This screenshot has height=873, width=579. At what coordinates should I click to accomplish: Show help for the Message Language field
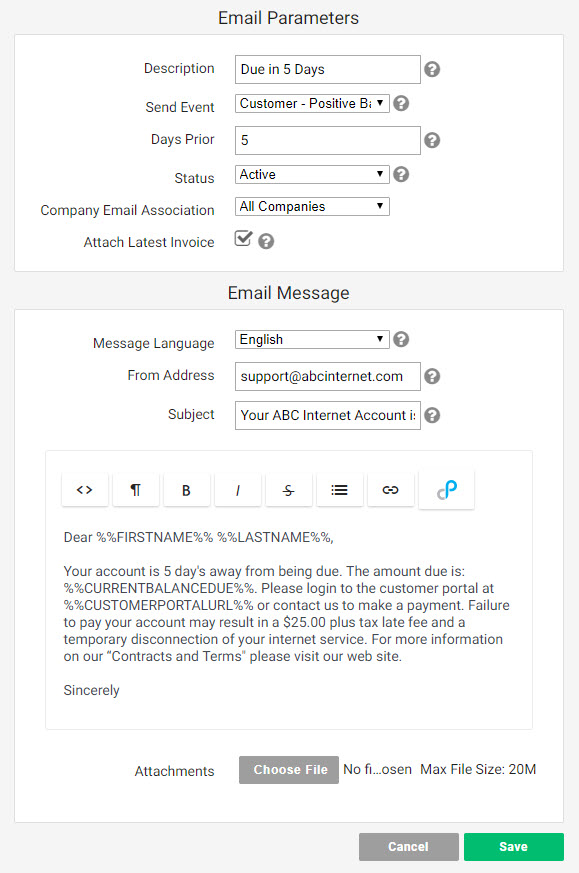(x=401, y=339)
